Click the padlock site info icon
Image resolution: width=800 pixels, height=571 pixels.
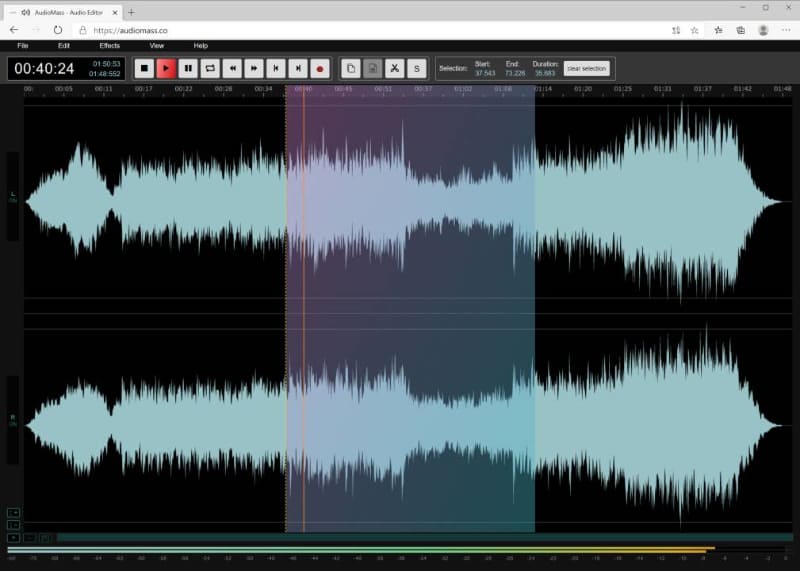83,30
